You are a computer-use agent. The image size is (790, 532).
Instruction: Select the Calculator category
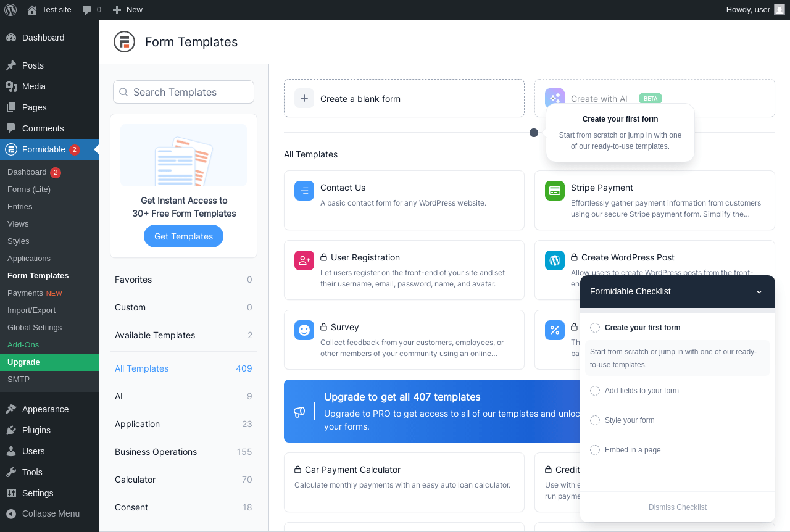coord(183,480)
